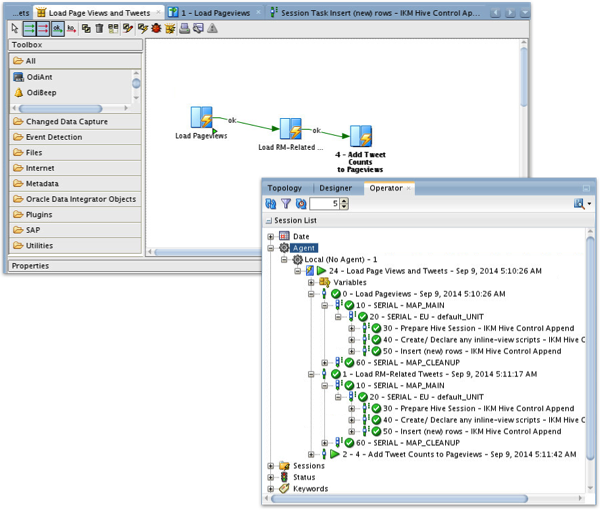The width and height of the screenshot is (600, 510).
Task: Click the red bug debug icon
Action: coord(156,29)
